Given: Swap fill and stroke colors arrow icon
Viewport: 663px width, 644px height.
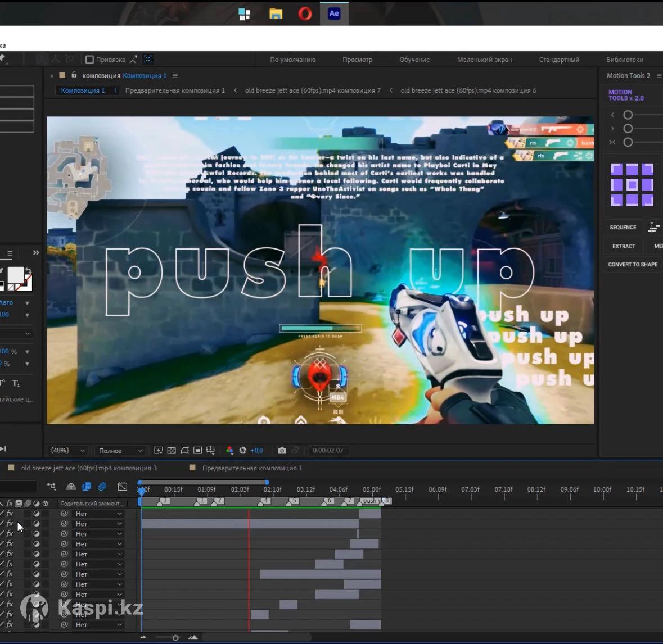Looking at the screenshot, I should tap(28, 271).
